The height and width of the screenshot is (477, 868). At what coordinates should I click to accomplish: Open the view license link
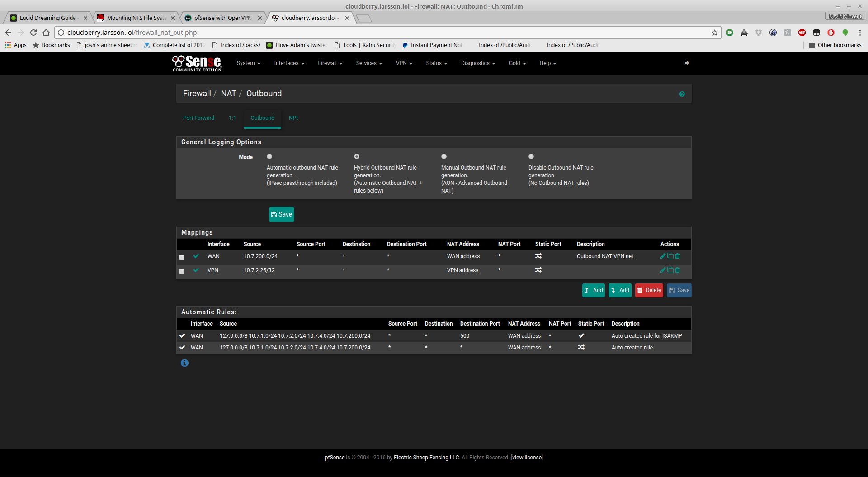[527, 458]
